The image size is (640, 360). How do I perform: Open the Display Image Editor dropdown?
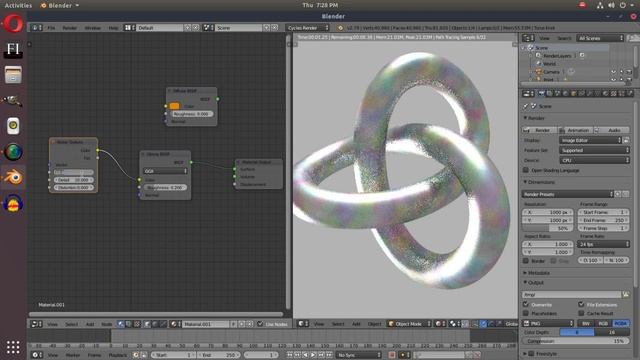pos(590,140)
